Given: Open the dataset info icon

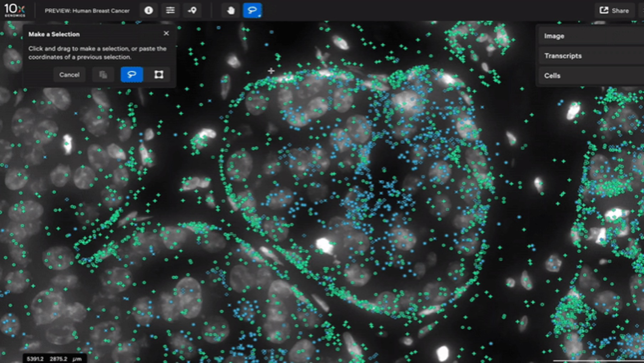Looking at the screenshot, I should tap(148, 10).
